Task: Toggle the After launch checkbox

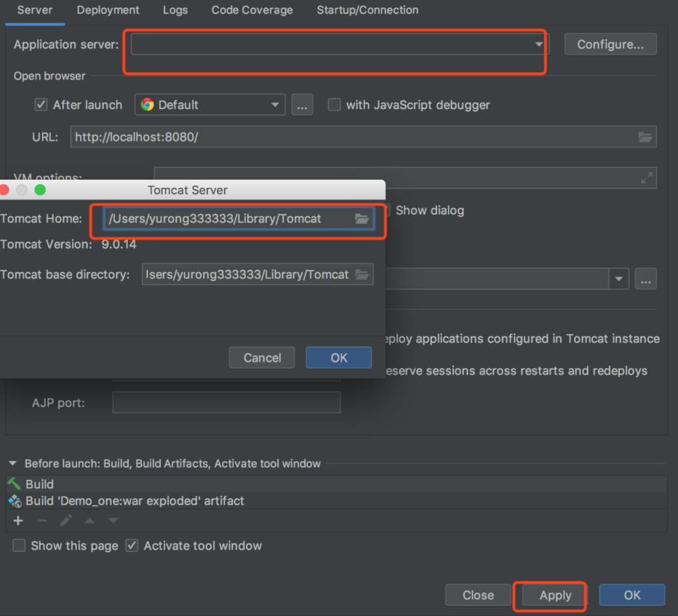Action: pos(41,105)
